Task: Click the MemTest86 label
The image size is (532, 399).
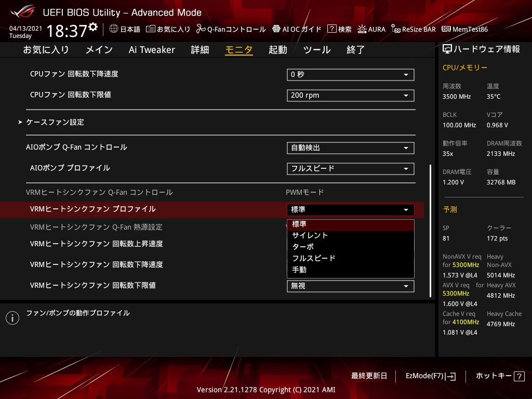Action: (x=470, y=29)
